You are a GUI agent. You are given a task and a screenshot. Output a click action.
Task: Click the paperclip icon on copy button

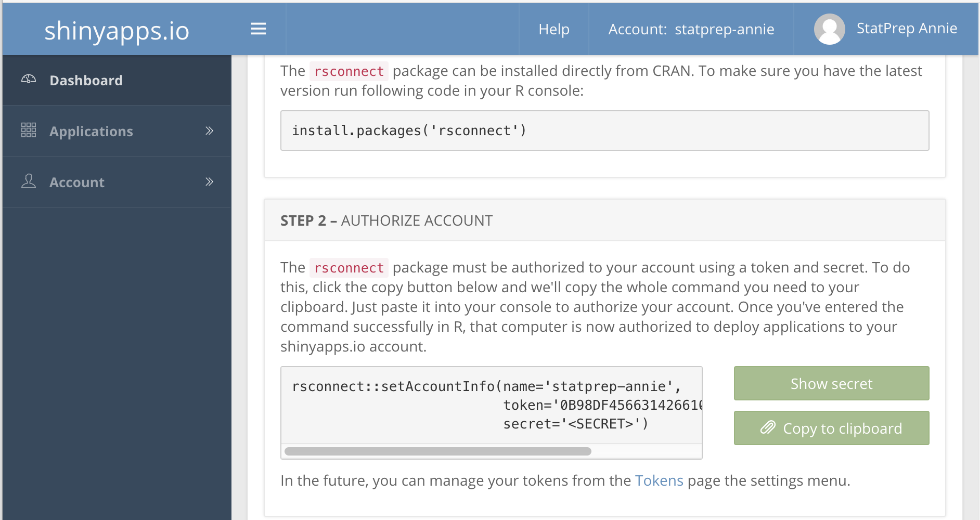tap(768, 428)
